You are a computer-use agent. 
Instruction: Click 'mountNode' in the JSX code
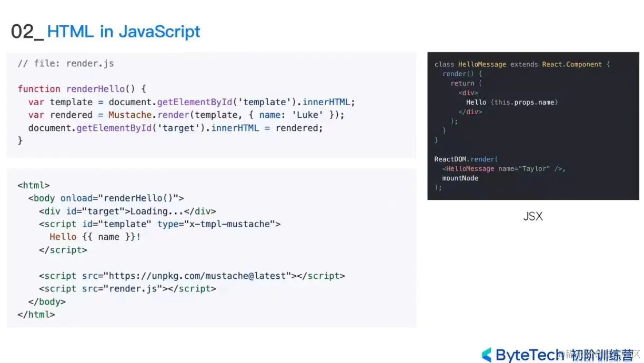(x=460, y=178)
